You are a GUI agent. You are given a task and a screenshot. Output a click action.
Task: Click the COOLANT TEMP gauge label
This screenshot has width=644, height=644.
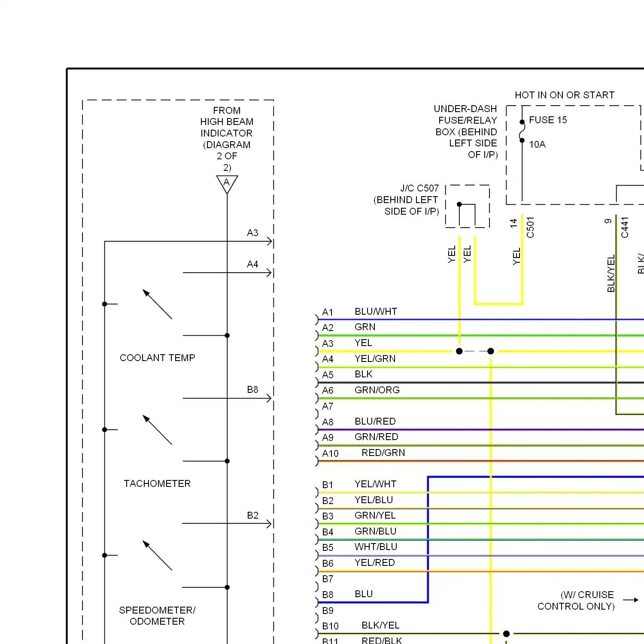[158, 358]
